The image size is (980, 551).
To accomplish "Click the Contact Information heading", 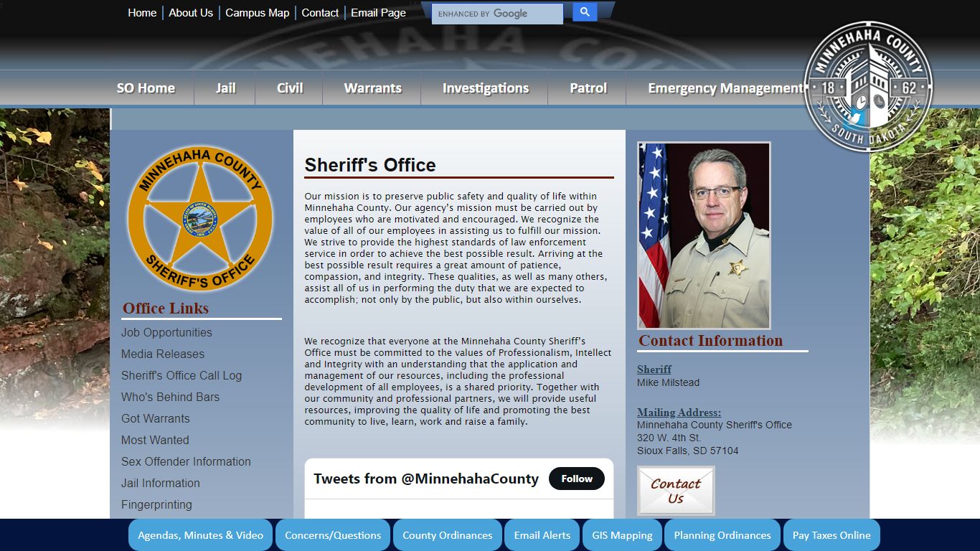I will [711, 341].
